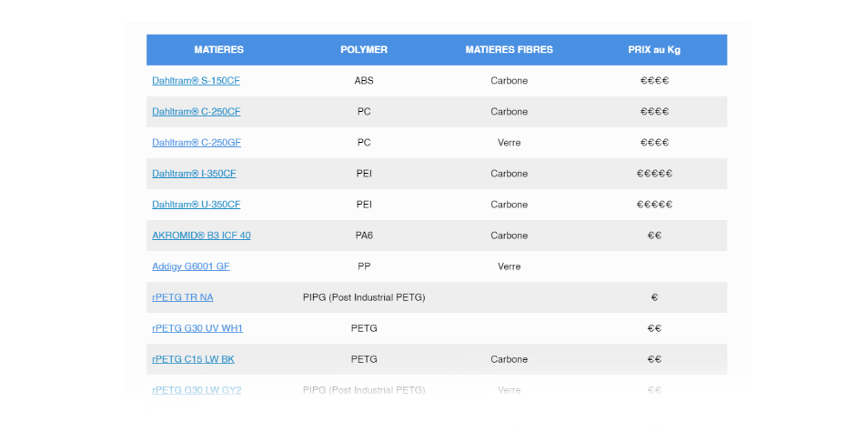Click the MATIERES column header
This screenshot has height=442, width=868.
pos(218,50)
